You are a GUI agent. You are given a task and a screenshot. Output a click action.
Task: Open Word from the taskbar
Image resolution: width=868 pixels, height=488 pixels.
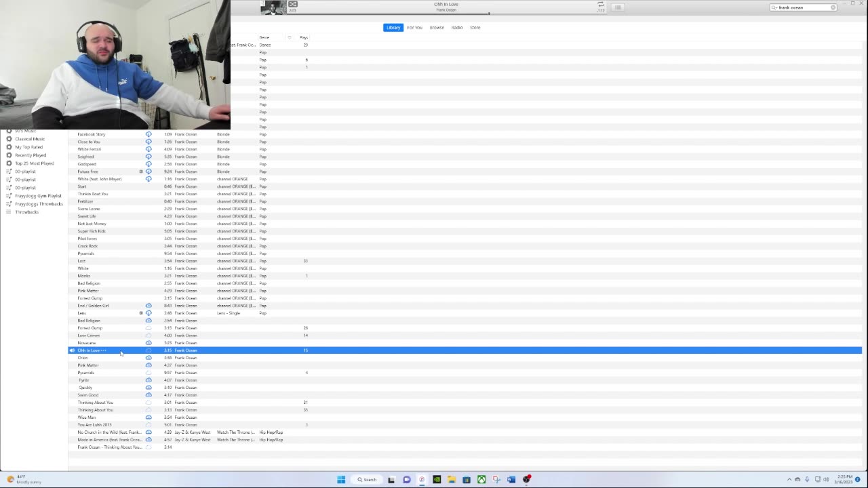click(511, 479)
